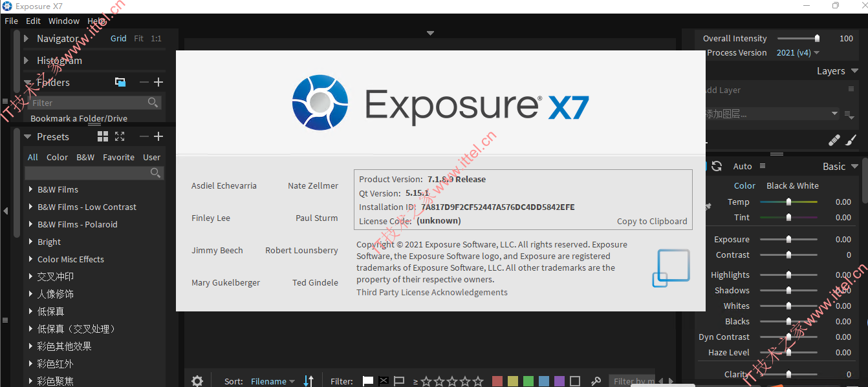Open the Add Layer row menu icon
The height and width of the screenshot is (387, 868).
click(x=851, y=89)
